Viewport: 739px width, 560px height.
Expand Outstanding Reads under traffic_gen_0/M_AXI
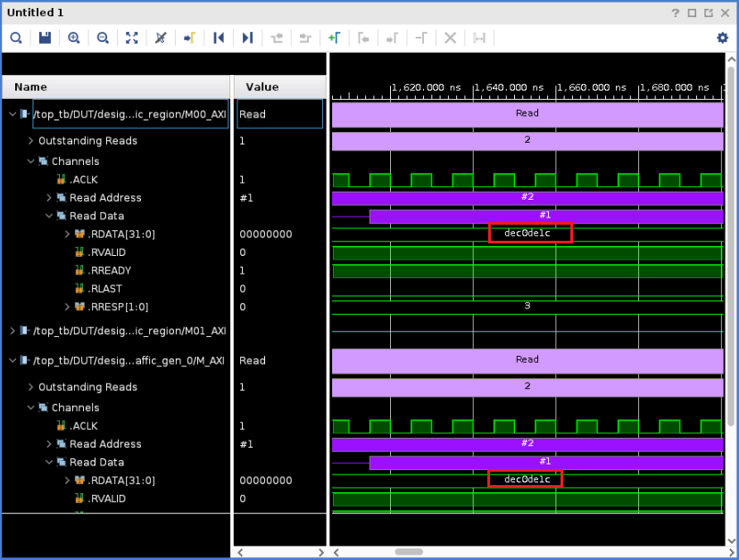point(30,387)
